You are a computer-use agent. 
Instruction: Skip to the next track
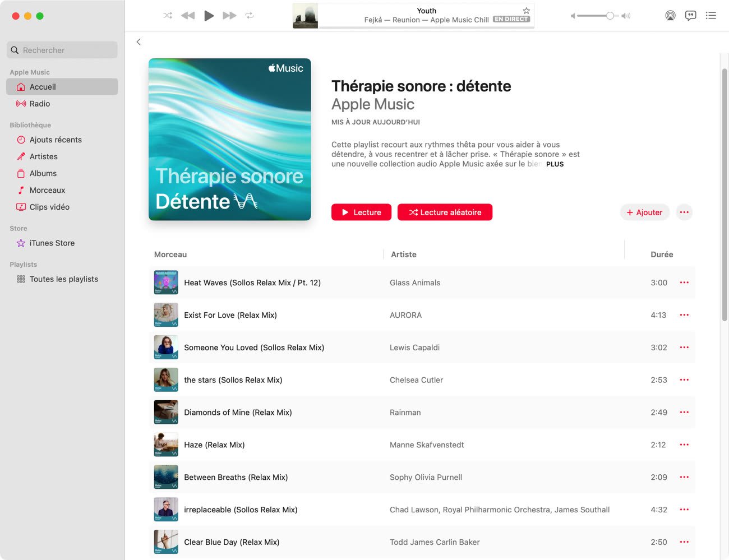[x=229, y=16]
